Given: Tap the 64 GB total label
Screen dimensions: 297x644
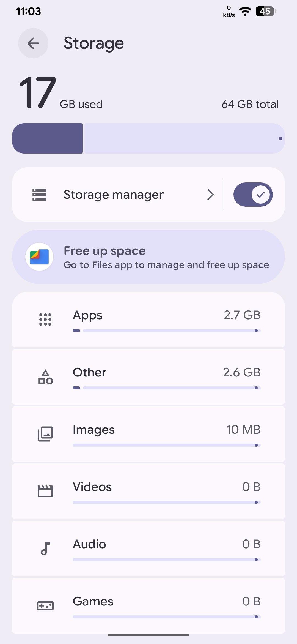Looking at the screenshot, I should coord(250,104).
